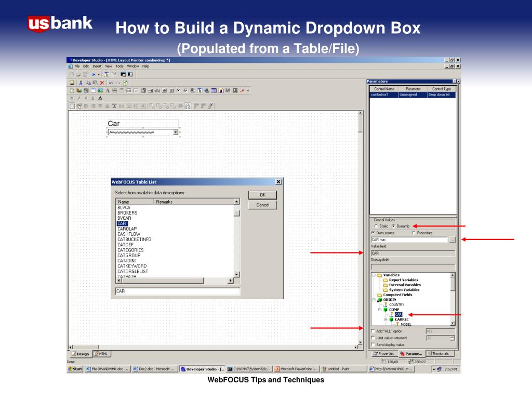Click the Strikethrough S formatting icon
This screenshot has width=532, height=399.
click(x=92, y=98)
